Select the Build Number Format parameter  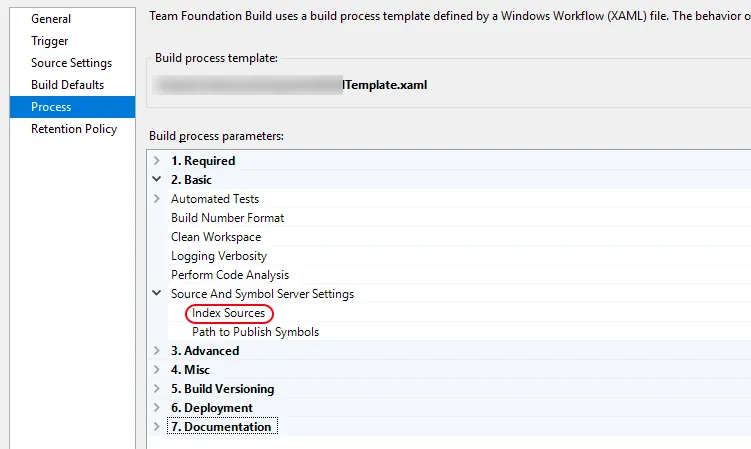click(227, 218)
